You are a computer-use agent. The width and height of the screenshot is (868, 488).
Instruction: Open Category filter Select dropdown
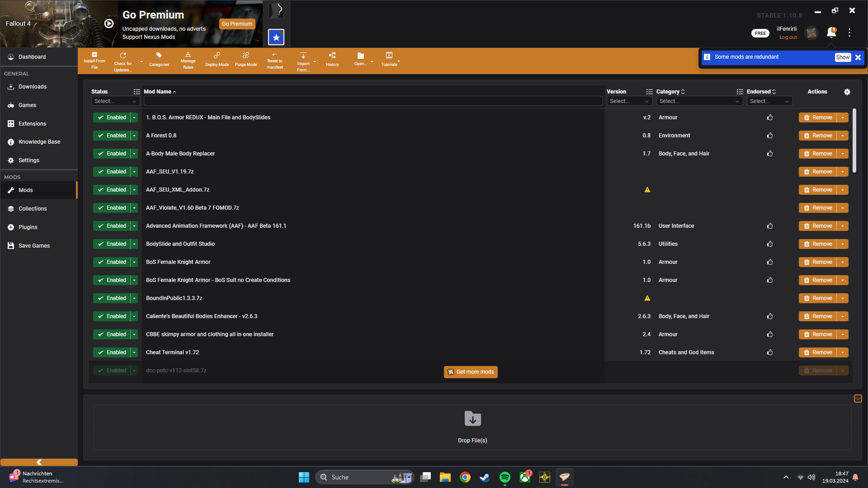tap(699, 101)
